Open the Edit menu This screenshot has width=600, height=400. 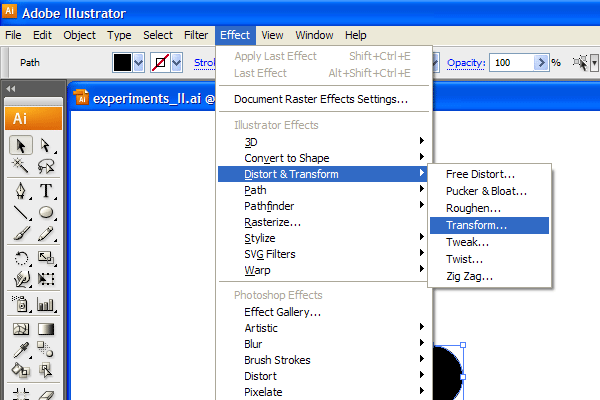(x=42, y=35)
